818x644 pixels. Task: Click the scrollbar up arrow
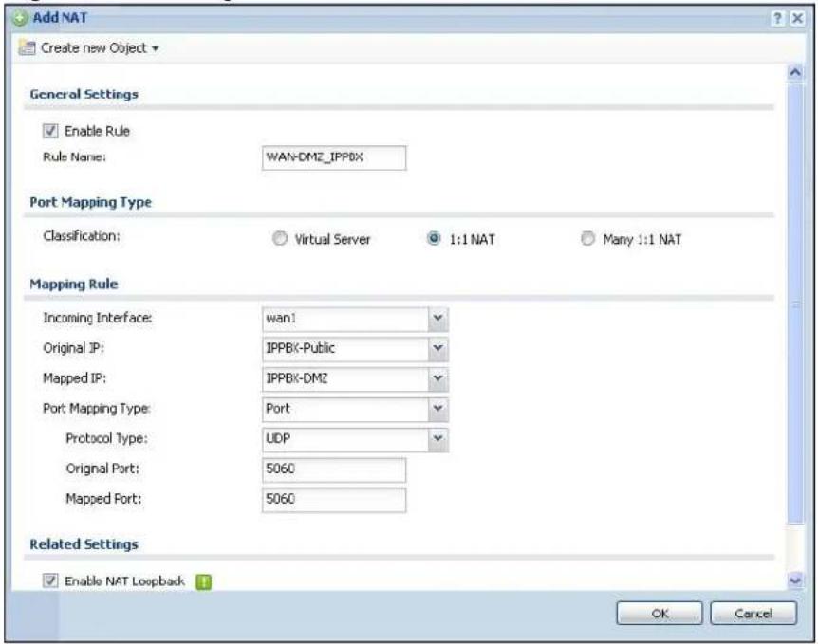[795, 72]
